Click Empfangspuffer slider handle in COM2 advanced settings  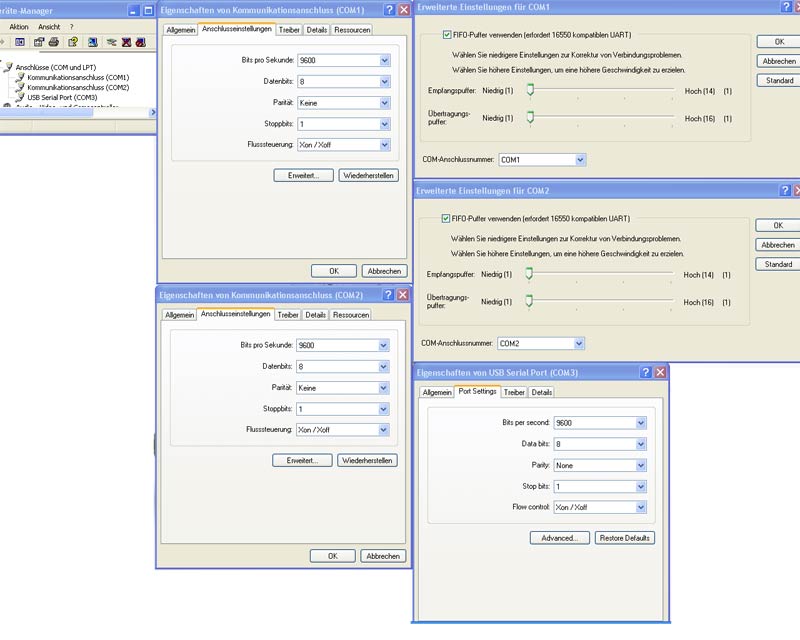529,274
